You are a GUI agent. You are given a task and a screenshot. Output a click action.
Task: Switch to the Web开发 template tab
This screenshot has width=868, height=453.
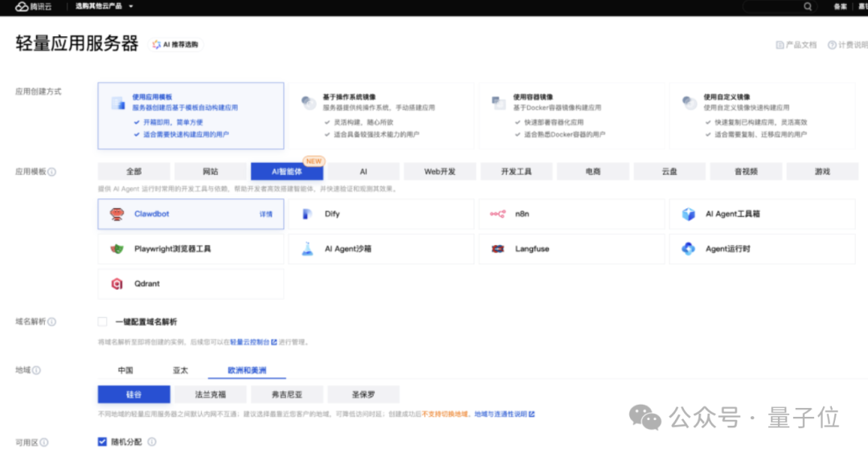coord(440,171)
